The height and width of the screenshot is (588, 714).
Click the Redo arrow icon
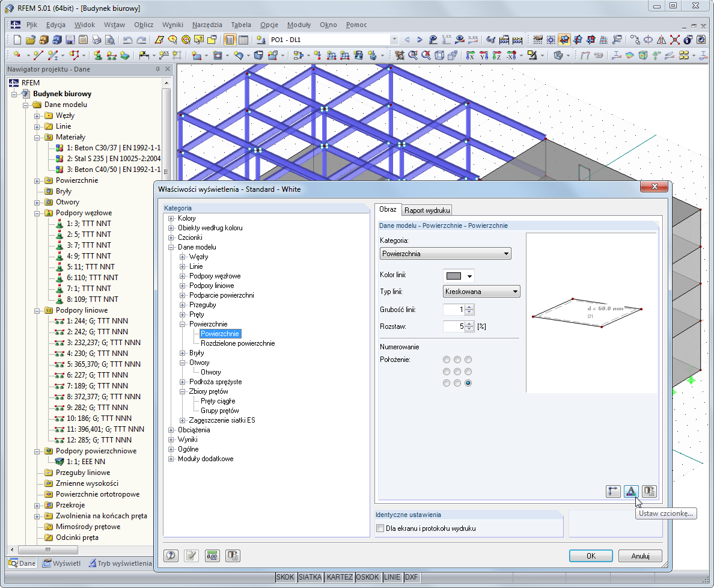142,40
